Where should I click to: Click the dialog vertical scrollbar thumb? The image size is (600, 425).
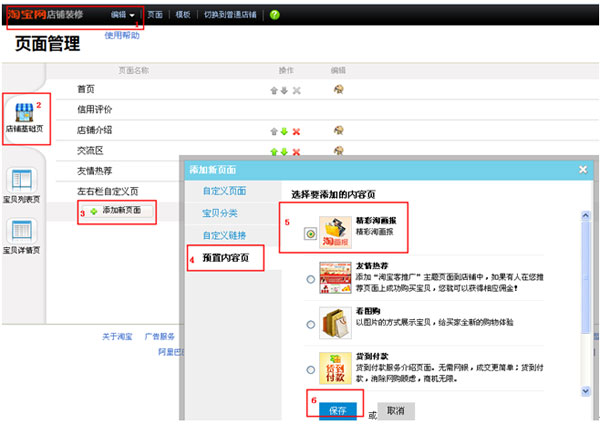tap(585, 278)
